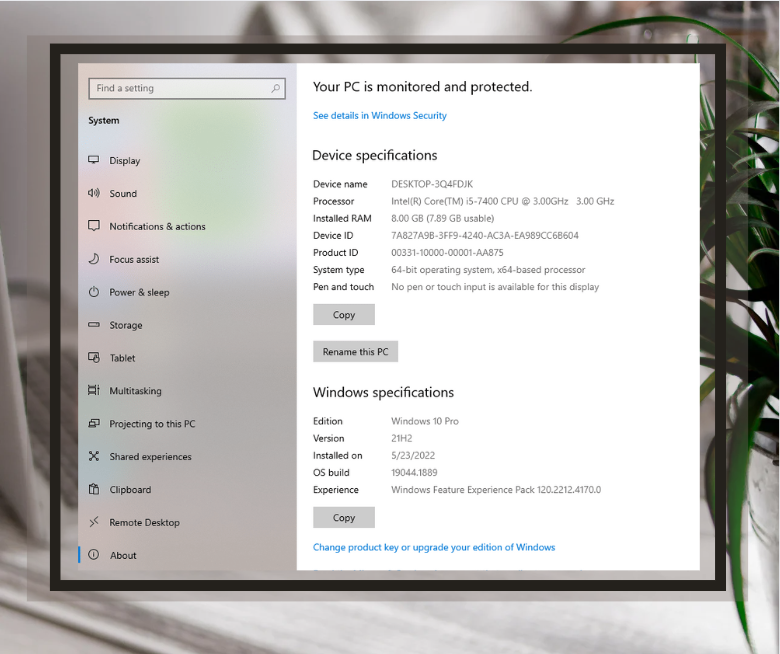Screen dimensions: 780x654
Task: Select Focus assist in sidebar
Action: pos(187,259)
